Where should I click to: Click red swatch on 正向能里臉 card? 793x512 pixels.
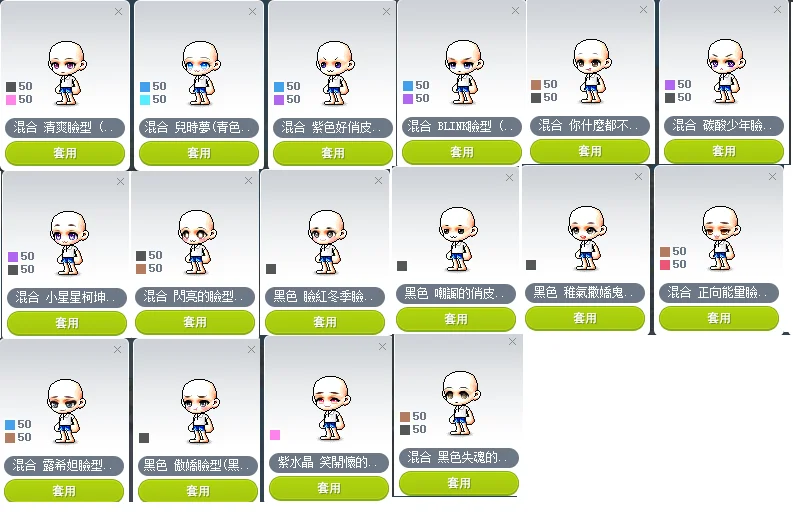pyautogui.click(x=665, y=265)
